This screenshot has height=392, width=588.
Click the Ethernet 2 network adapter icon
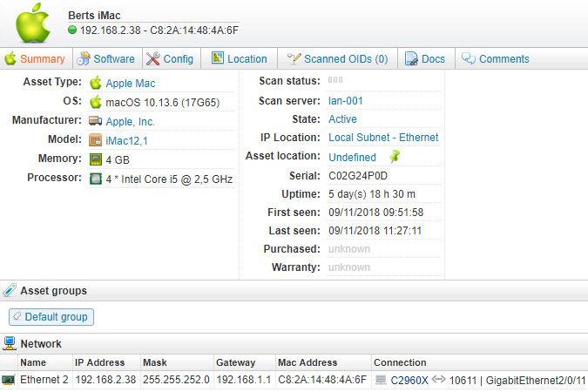click(9, 381)
